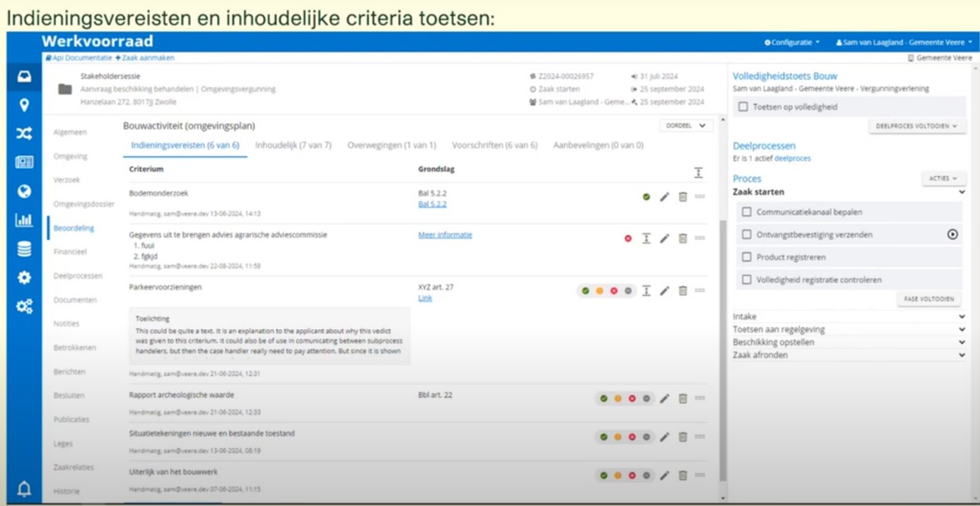Viewport: 980px width, 506px height.
Task: Switch to the Inhoudelijk (7 van 7) tab
Action: pos(293,145)
